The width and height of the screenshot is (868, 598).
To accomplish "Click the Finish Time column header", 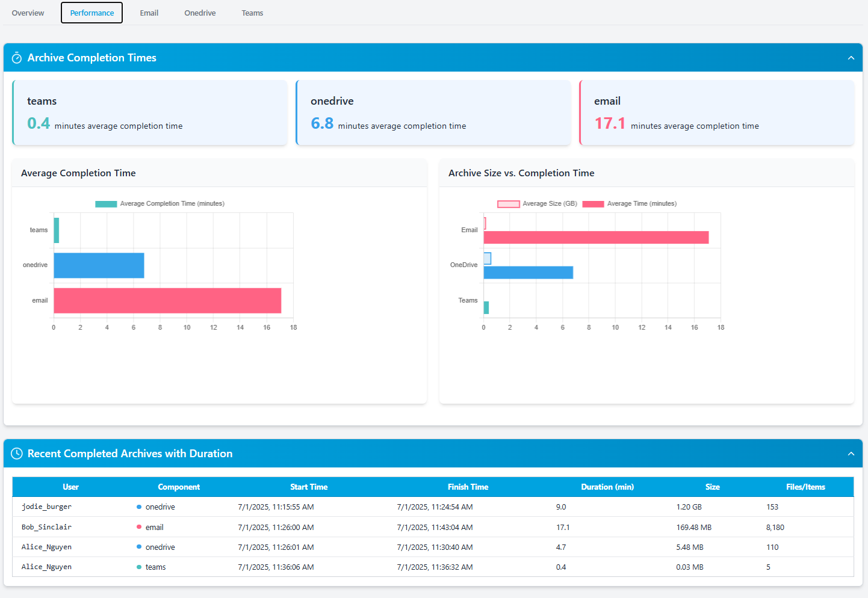I will (x=468, y=487).
